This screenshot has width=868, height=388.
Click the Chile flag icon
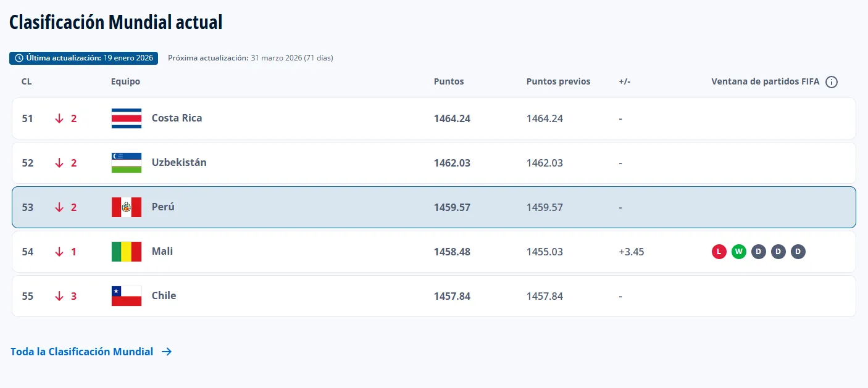click(x=127, y=296)
